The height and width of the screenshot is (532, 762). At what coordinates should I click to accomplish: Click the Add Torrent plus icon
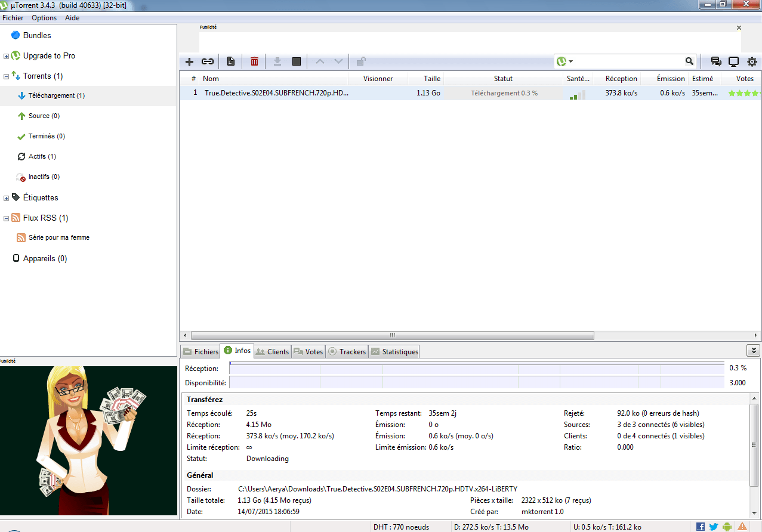[190, 61]
